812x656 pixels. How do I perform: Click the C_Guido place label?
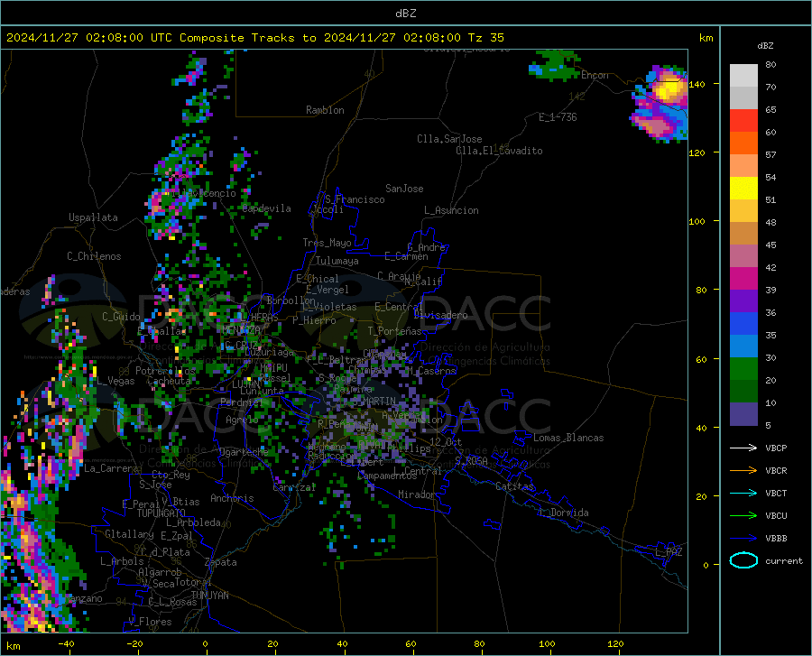(121, 317)
